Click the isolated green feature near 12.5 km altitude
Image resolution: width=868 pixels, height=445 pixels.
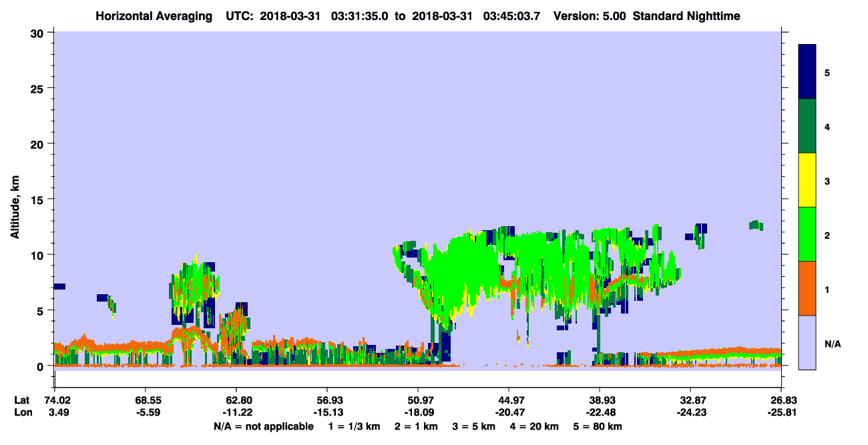pyautogui.click(x=756, y=225)
